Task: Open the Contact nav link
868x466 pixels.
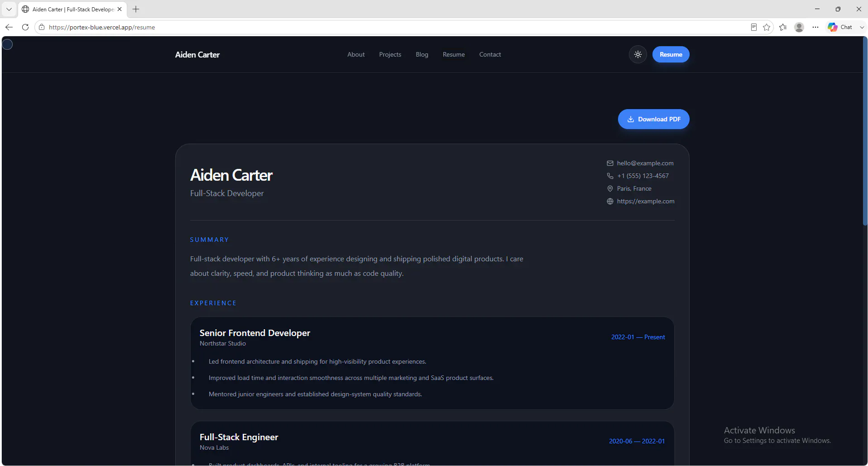Action: click(x=490, y=54)
